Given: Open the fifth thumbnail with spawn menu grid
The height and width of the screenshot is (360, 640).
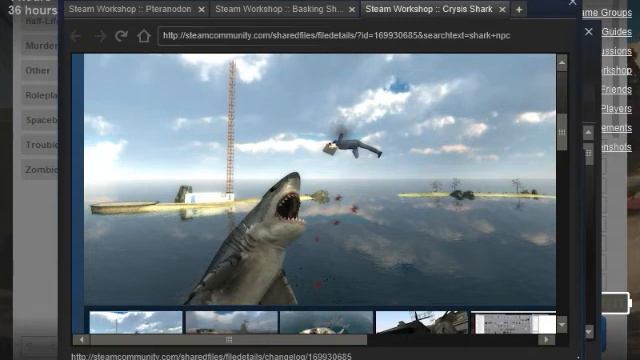Looking at the screenshot, I should [x=513, y=322].
